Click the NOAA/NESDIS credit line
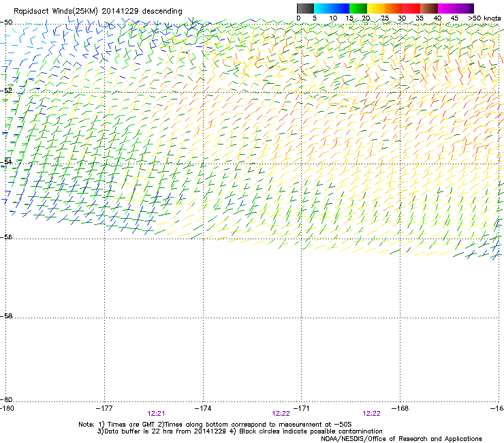504x443 pixels. pos(401,439)
